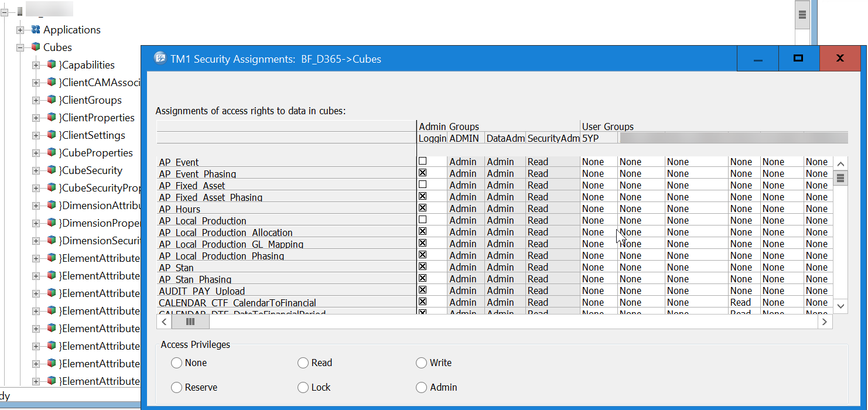868x410 pixels.
Task: Uncheck logging for AP_Hours cube
Action: click(422, 208)
